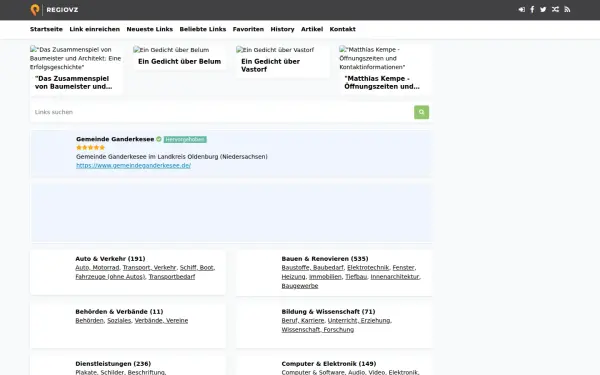Open subcategory Soziales
This screenshot has height=375, width=600.
point(119,321)
